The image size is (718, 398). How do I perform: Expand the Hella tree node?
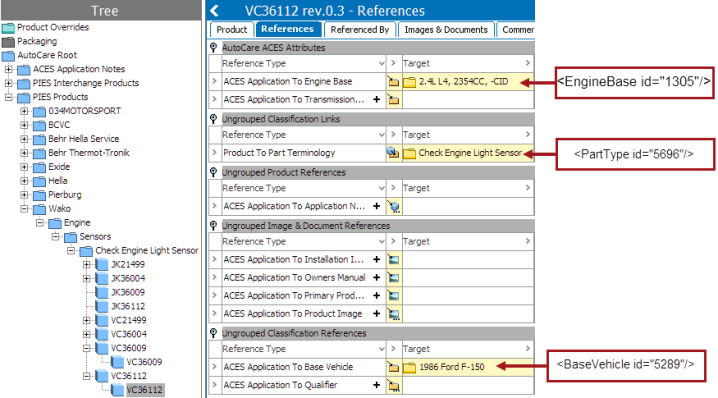pos(24,181)
